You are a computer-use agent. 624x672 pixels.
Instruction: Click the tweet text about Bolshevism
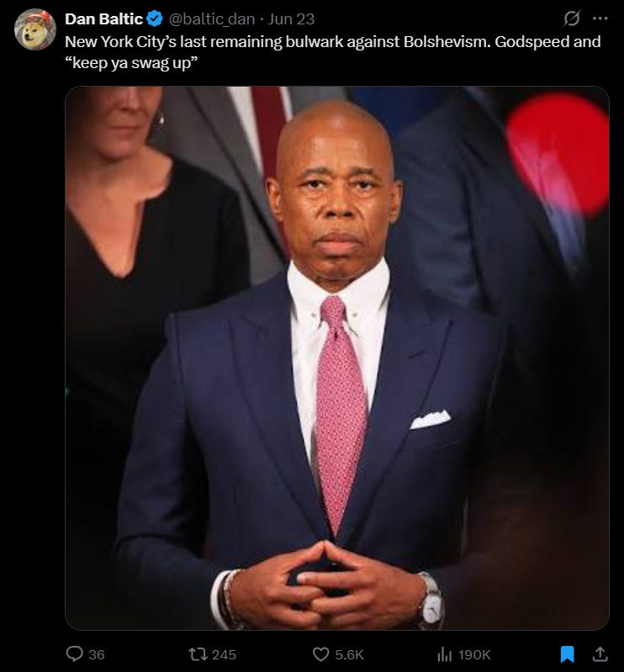click(x=333, y=52)
